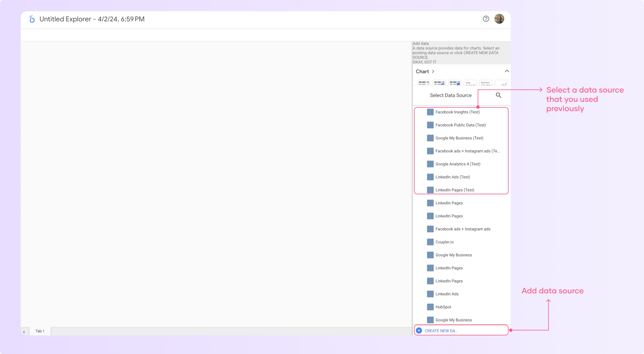Add a new tab with the plus icon
This screenshot has width=644, height=354.
24,332
